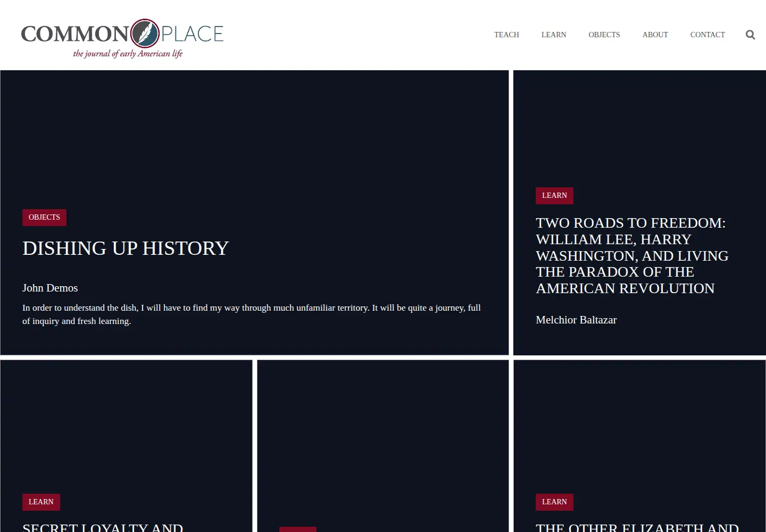Image resolution: width=766 pixels, height=532 pixels.
Task: Click the Commonplace logo
Action: 122,38
